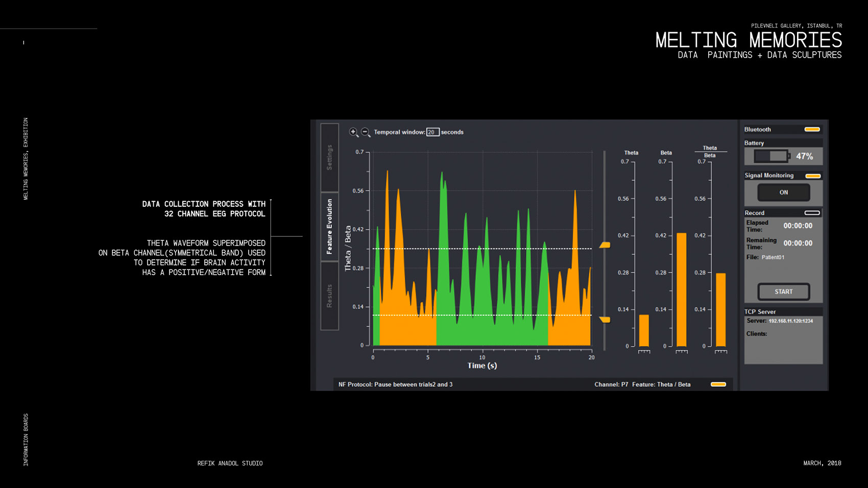The width and height of the screenshot is (868, 488).
Task: Click the Record status indicator
Action: click(812, 213)
